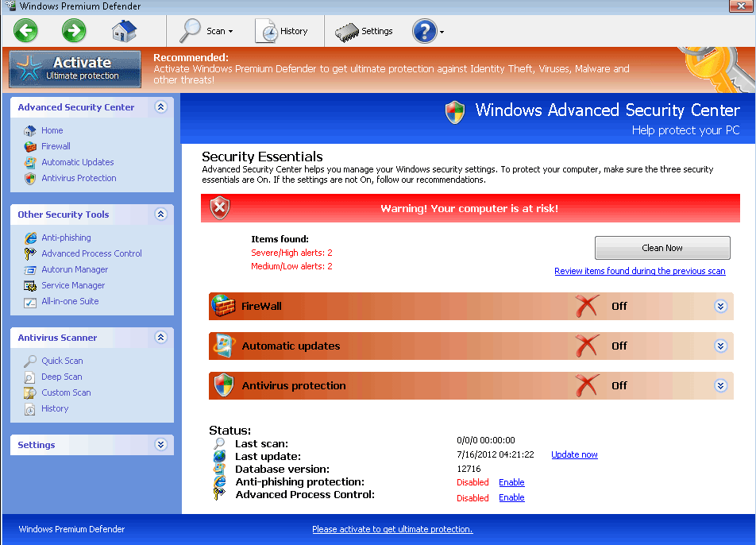
Task: Select Automatic Updates in Advanced Security Center
Action: (x=77, y=162)
